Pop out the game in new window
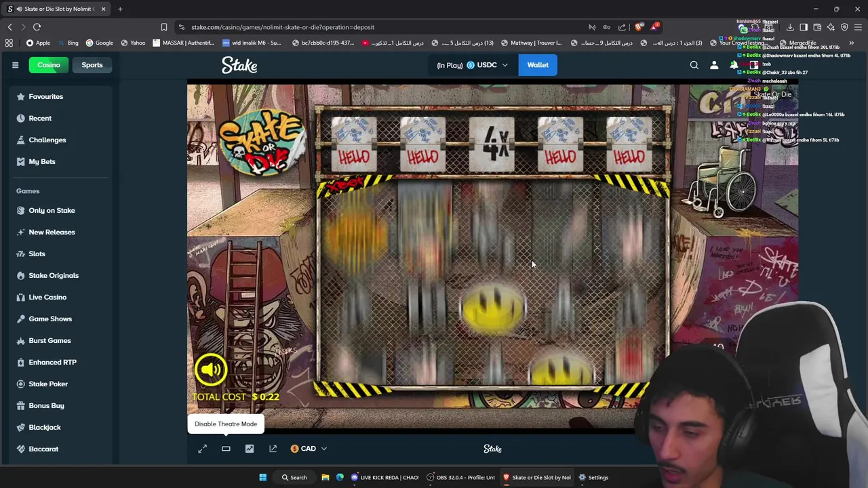 pos(273,449)
